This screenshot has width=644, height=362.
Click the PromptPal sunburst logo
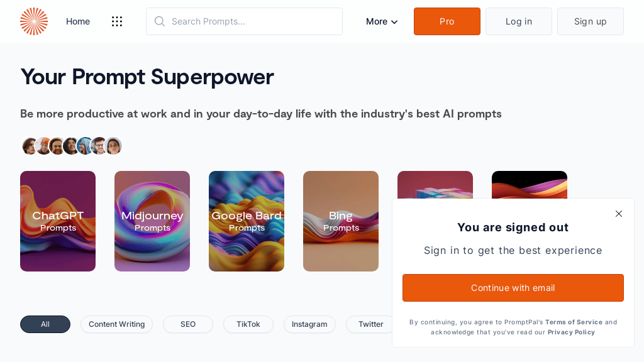(34, 21)
